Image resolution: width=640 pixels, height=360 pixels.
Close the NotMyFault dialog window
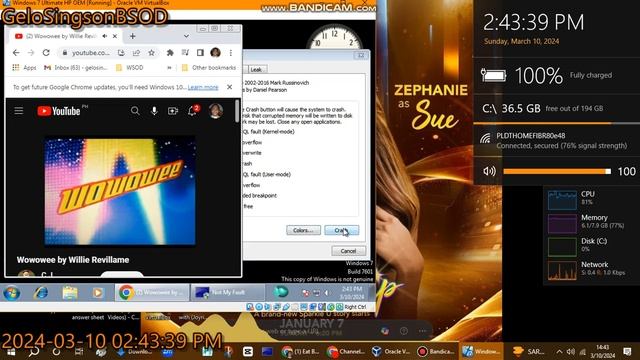(x=361, y=55)
